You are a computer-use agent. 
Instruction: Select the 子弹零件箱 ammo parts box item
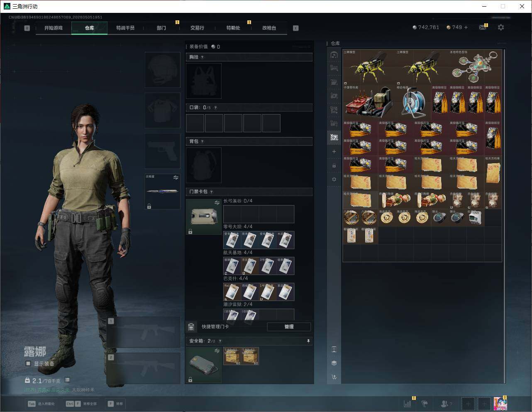[369, 103]
